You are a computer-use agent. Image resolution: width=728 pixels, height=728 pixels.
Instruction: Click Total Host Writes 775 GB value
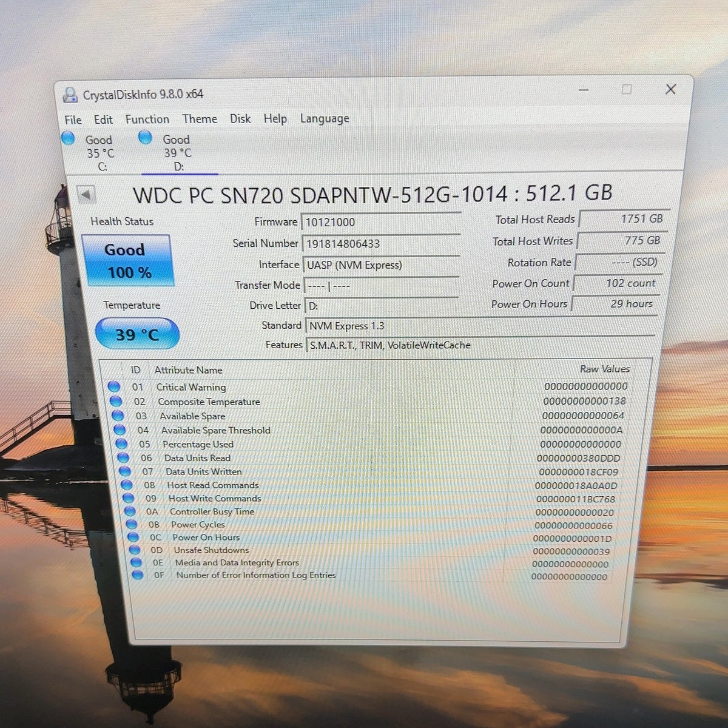[621, 241]
